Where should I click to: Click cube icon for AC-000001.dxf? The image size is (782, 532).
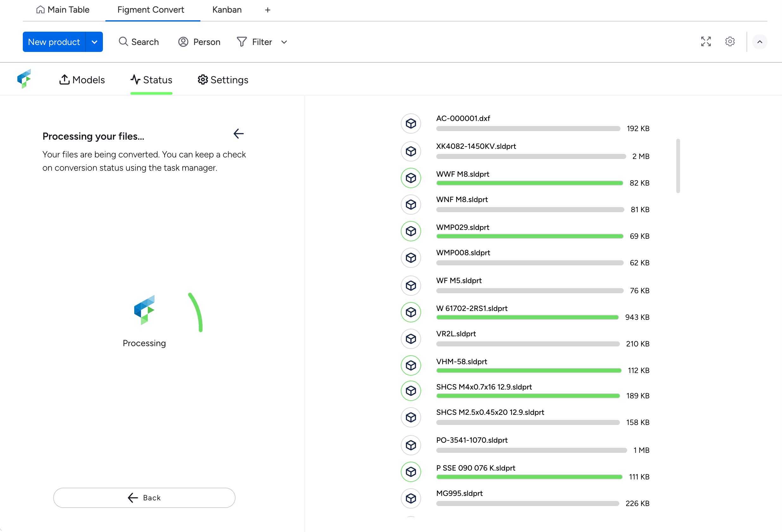pos(411,123)
